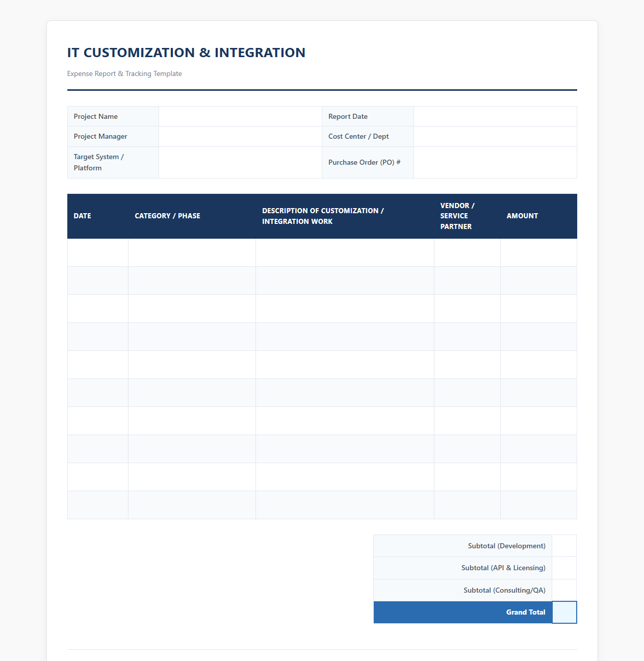This screenshot has width=644, height=661.
Task: Click the Subtotal (Development) value cell
Action: 564,546
